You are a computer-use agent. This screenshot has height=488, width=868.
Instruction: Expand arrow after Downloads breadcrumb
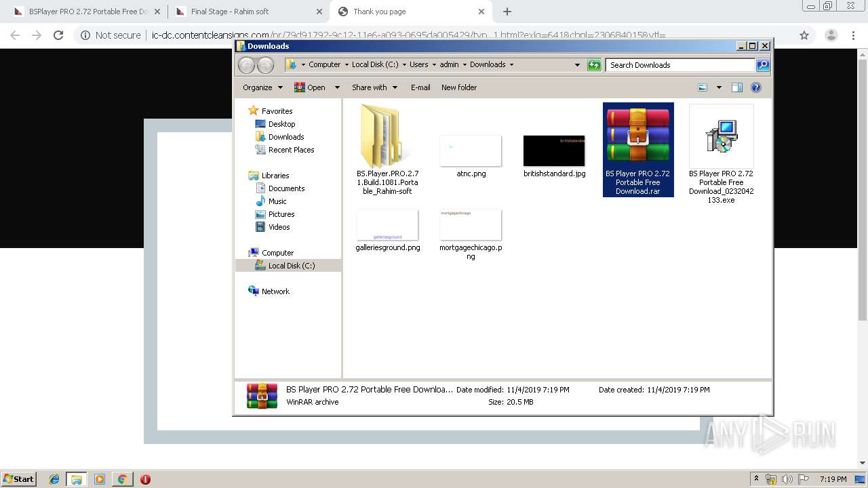tap(511, 65)
